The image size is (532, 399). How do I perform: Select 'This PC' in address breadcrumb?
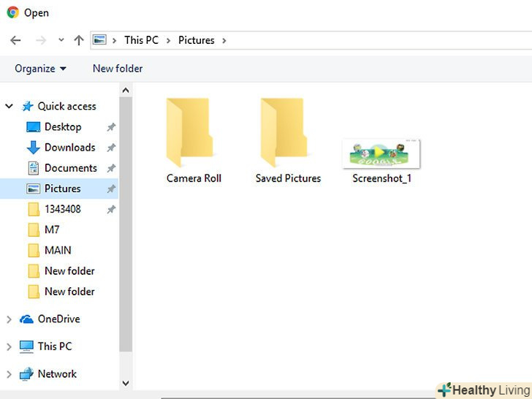[x=142, y=40]
